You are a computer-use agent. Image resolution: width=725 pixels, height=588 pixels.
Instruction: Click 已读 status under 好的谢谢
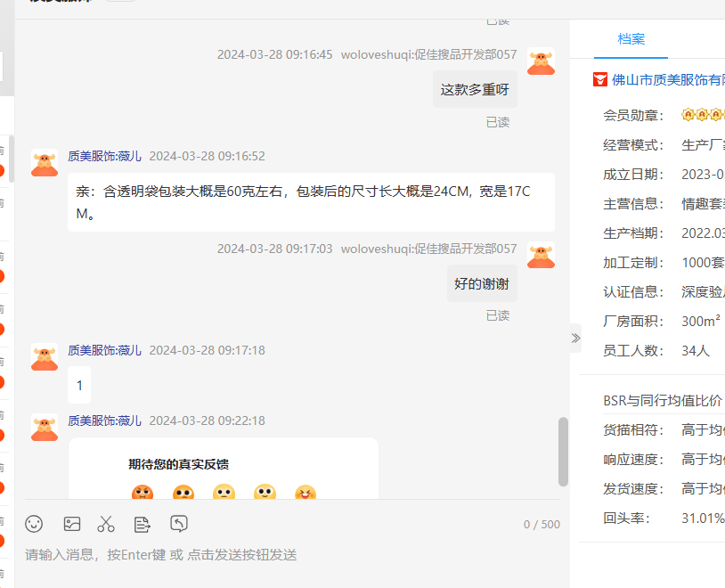pos(498,316)
